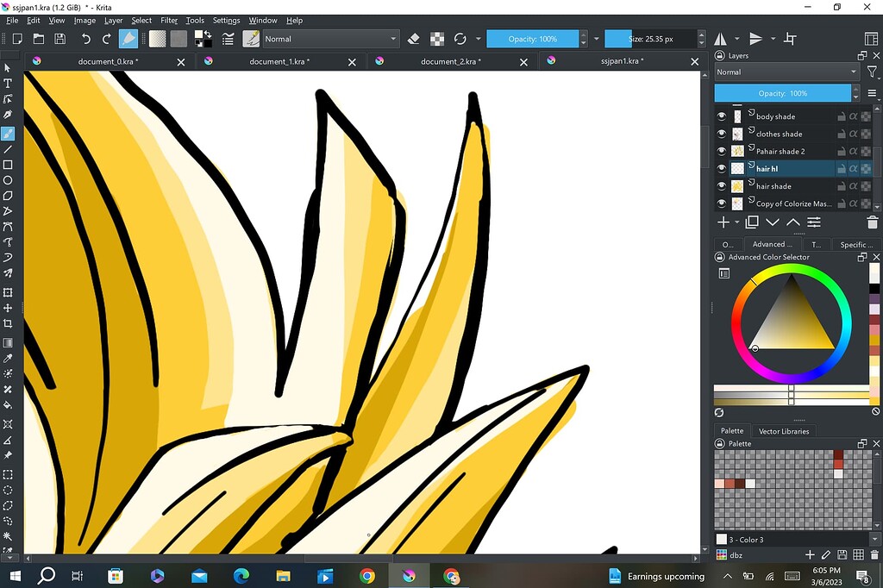Open the Vector Libraries tab
The image size is (883, 588).
pyautogui.click(x=783, y=431)
